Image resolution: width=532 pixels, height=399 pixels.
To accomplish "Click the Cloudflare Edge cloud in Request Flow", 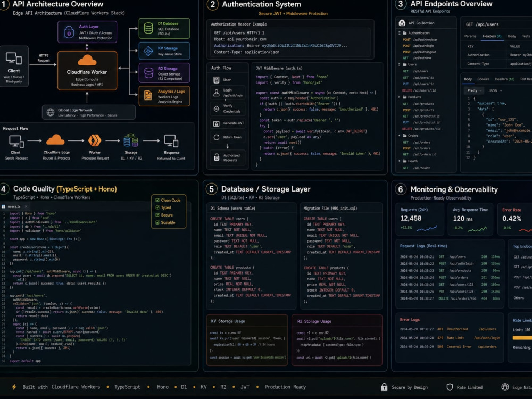I will tap(55, 140).
